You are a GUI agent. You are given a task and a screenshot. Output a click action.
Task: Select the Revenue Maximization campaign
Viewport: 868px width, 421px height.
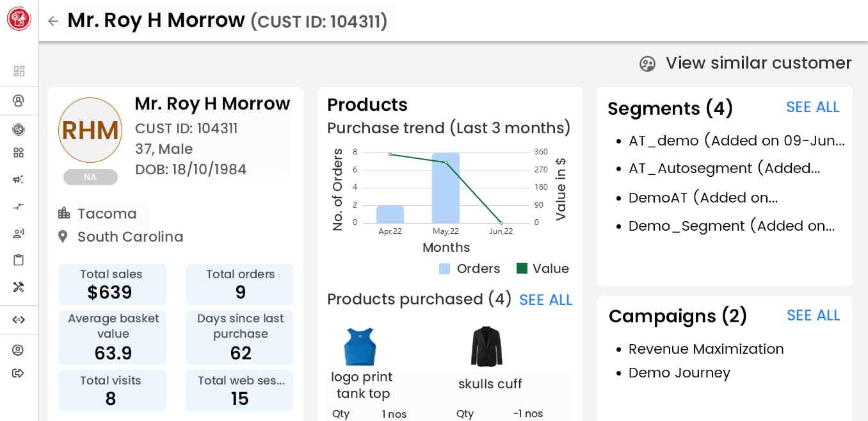pyautogui.click(x=705, y=349)
